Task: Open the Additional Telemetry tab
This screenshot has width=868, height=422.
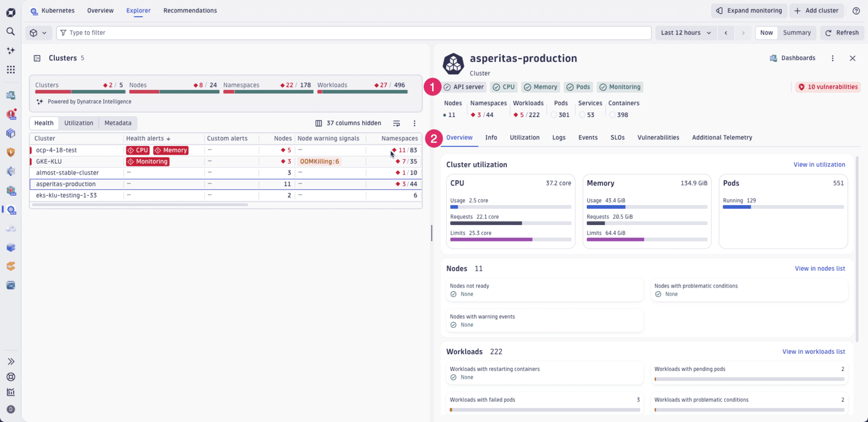Action: pyautogui.click(x=722, y=138)
